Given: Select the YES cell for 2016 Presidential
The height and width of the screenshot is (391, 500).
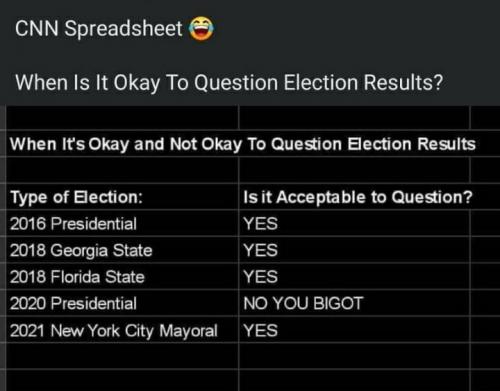Looking at the screenshot, I should (x=354, y=223).
